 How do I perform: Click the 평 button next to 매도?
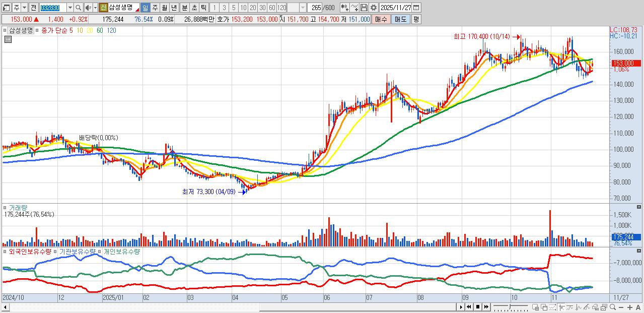pos(416,19)
